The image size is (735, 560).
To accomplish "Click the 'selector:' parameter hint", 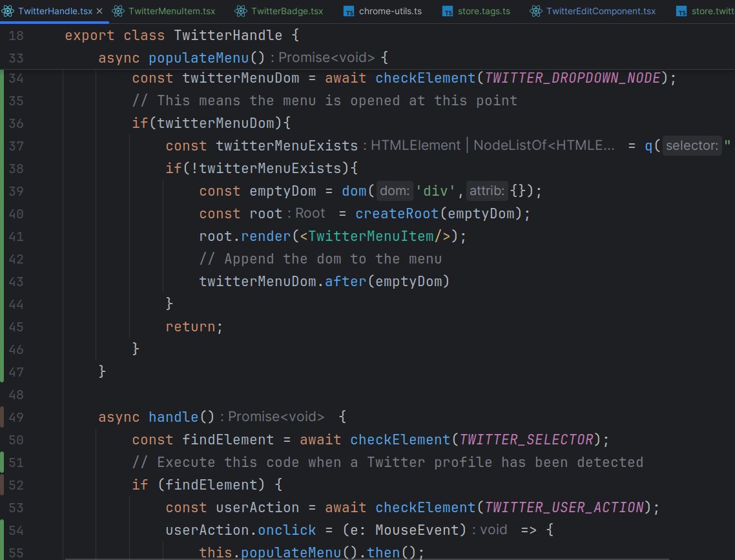I will pos(692,146).
